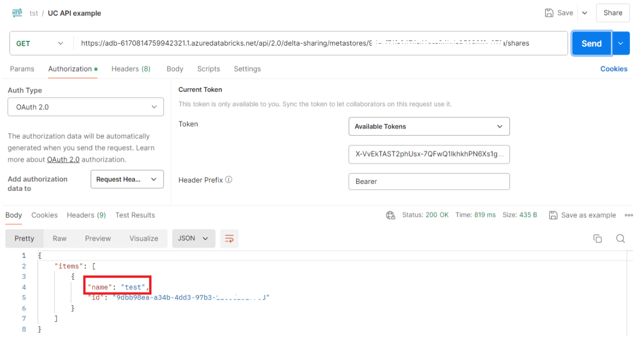This screenshot has height=350, width=644.
Task: Go to the Scripts tab
Action: pos(208,69)
